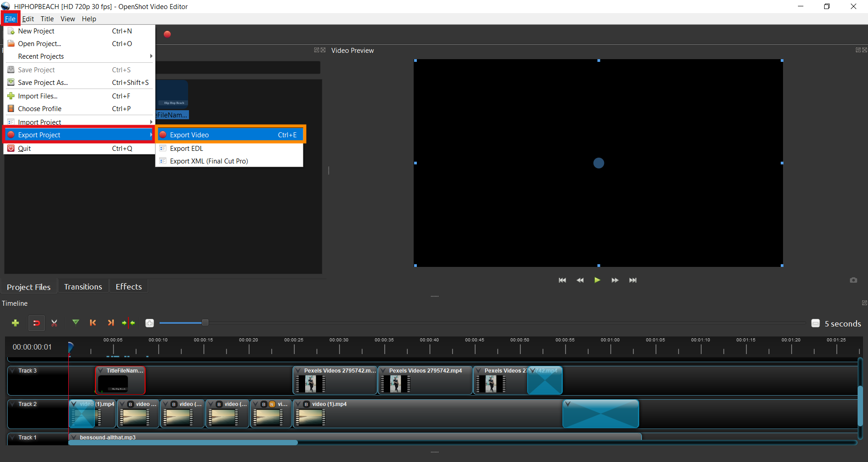
Task: Play the video preview
Action: coord(597,280)
